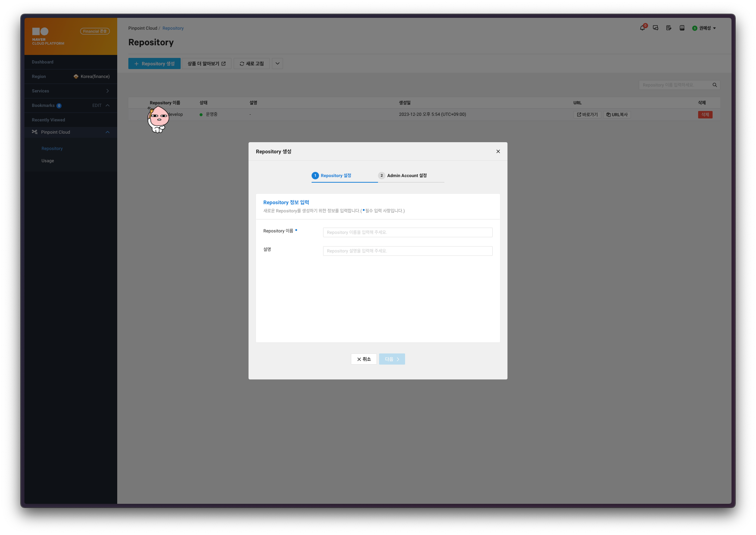Click the 취소 cancel button
The image size is (756, 535).
pos(364,359)
